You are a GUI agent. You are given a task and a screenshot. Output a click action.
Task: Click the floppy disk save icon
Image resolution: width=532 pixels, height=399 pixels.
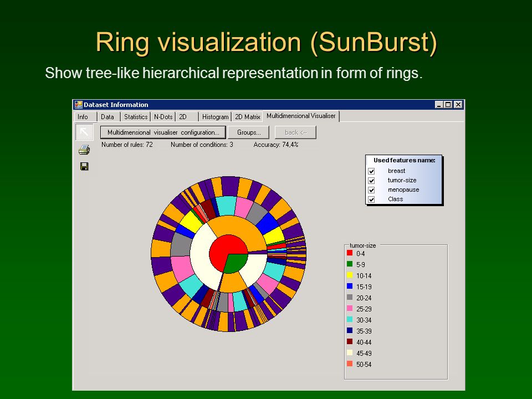pos(84,166)
